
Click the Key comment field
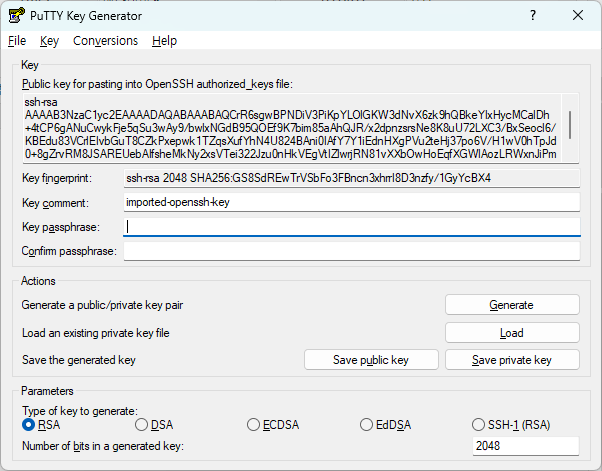[x=352, y=202]
